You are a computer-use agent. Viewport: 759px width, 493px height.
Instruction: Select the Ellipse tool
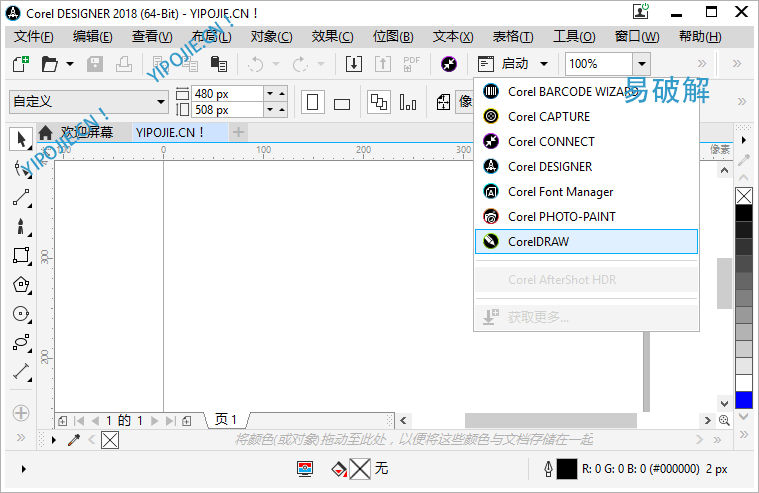[x=21, y=314]
